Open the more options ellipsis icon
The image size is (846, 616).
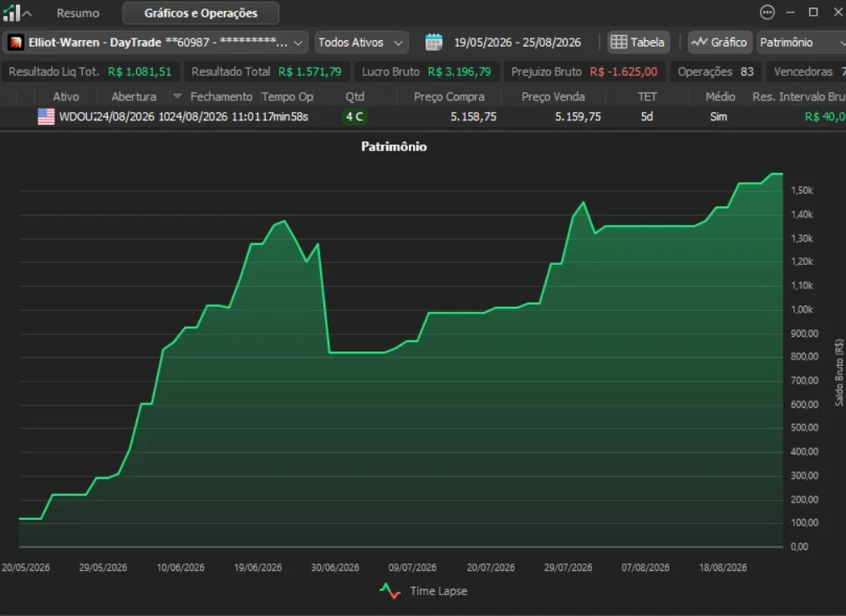pyautogui.click(x=767, y=13)
